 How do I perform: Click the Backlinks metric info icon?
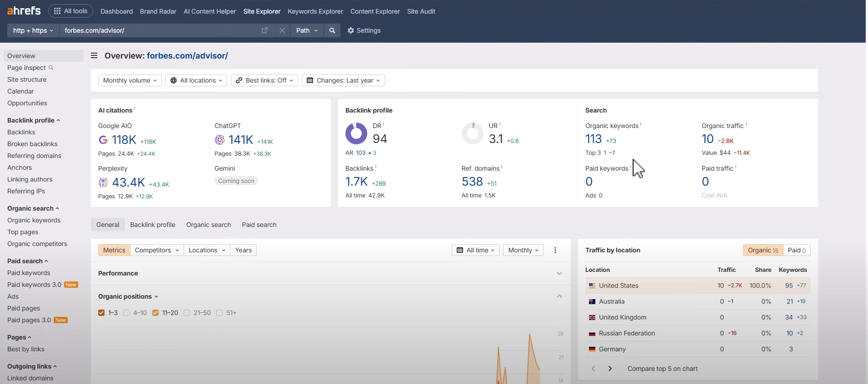pos(376,167)
